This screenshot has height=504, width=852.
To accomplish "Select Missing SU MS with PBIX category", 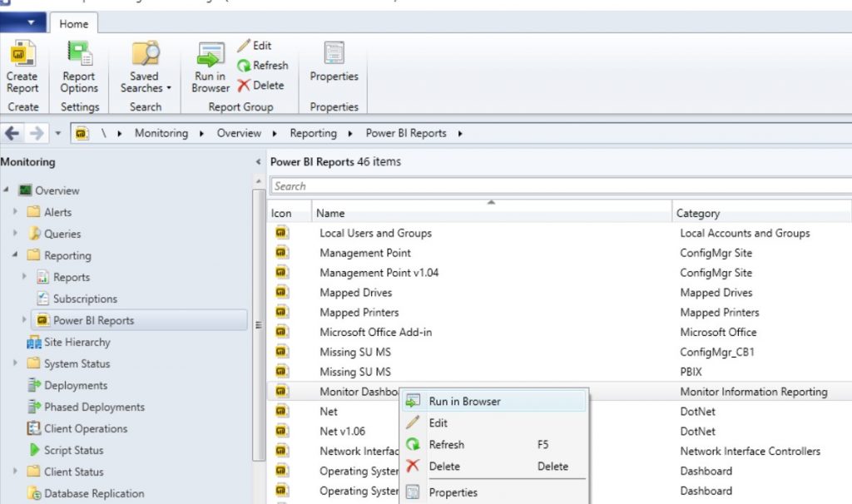I will (560, 372).
